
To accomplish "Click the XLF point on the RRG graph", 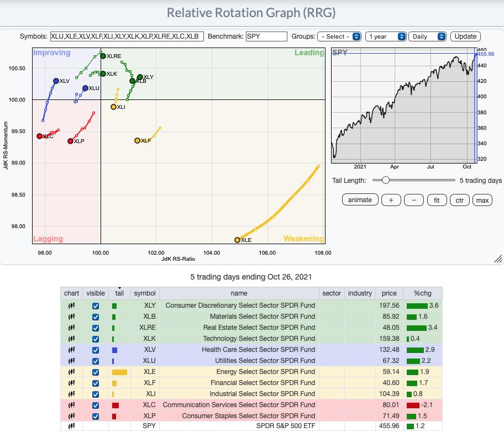I will pos(137,140).
